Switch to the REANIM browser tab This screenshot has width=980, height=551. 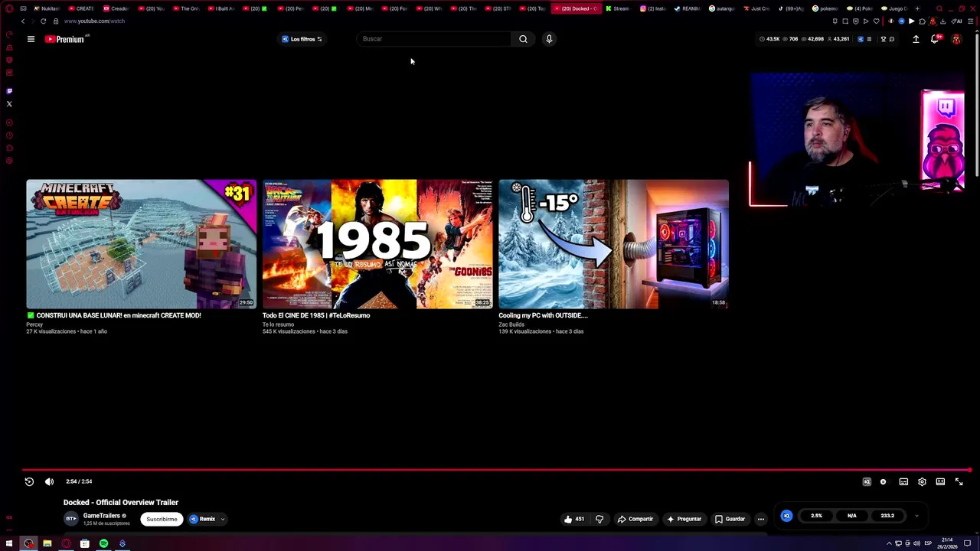[x=687, y=8]
